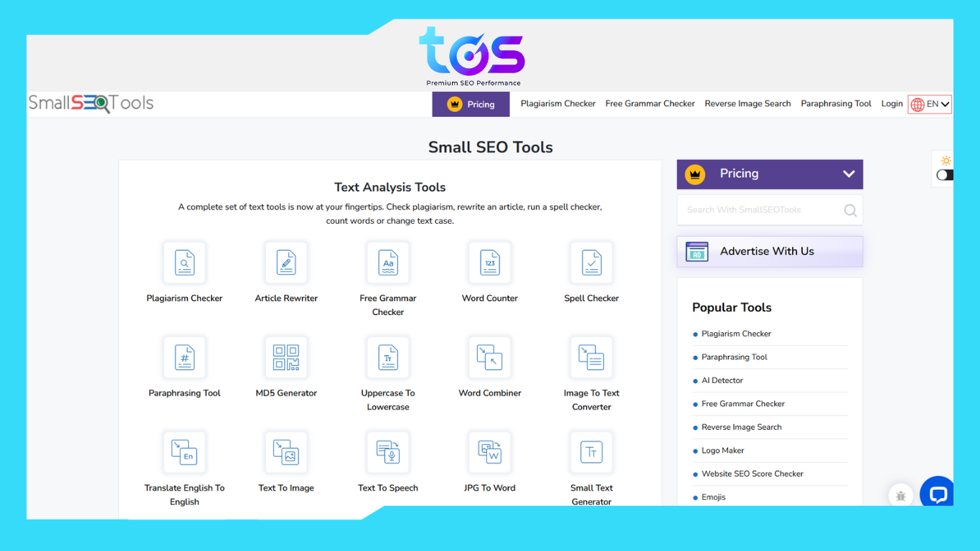Open the Text To Speech tool icon

[388, 452]
